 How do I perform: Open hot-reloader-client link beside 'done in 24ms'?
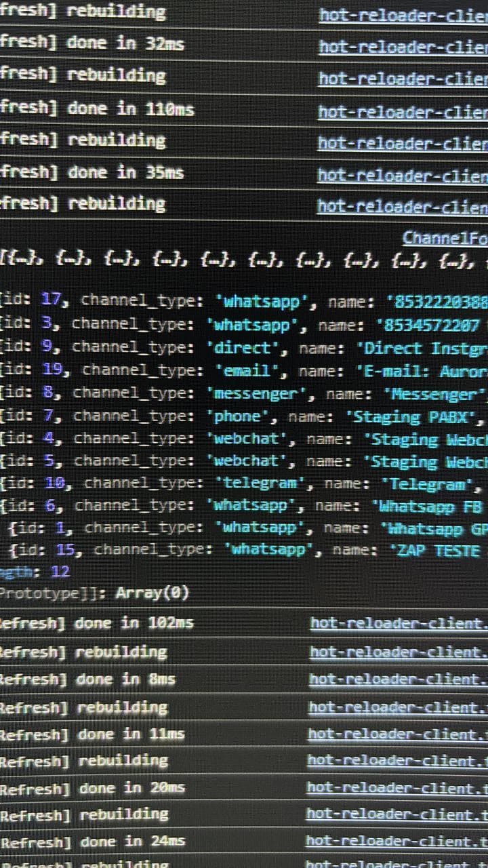(396, 842)
